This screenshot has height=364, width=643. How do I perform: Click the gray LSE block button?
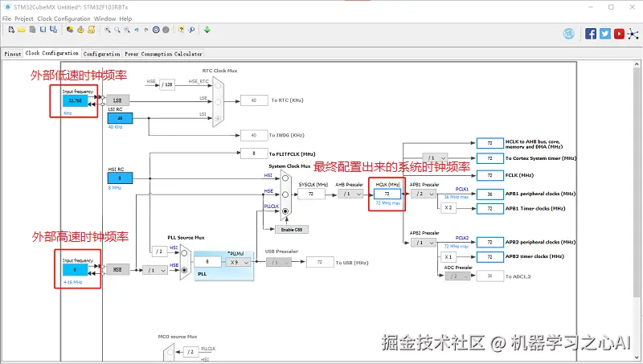tap(117, 100)
